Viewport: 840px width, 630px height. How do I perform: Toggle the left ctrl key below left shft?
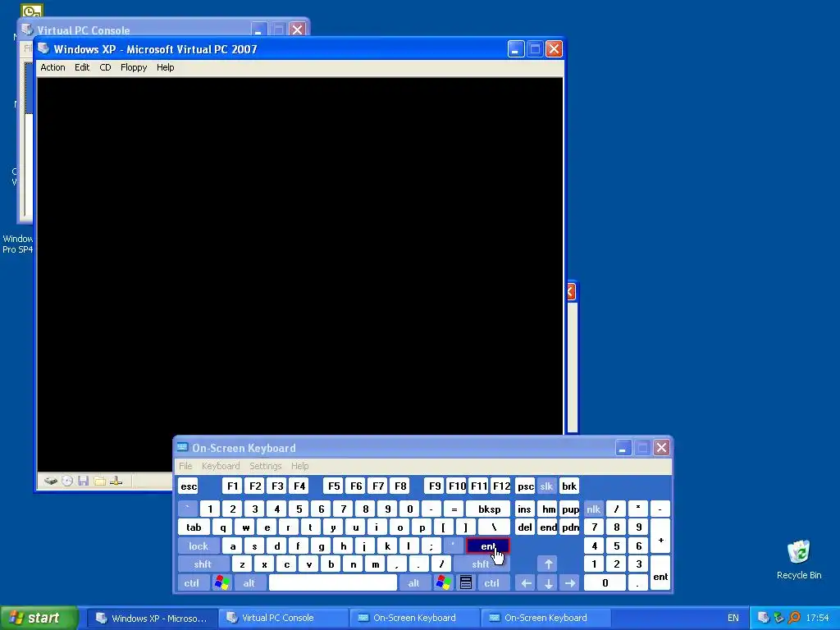[x=192, y=583]
